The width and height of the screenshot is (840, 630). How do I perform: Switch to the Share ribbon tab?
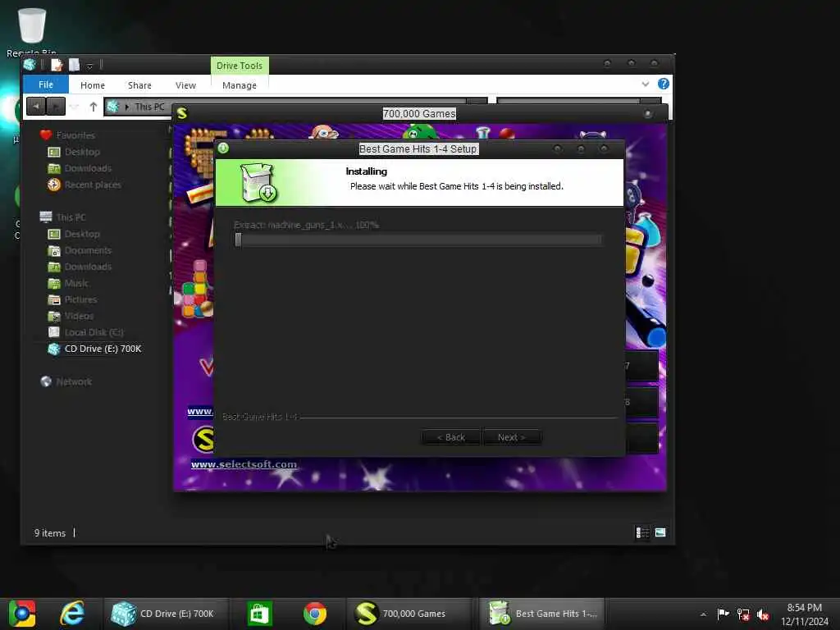139,85
